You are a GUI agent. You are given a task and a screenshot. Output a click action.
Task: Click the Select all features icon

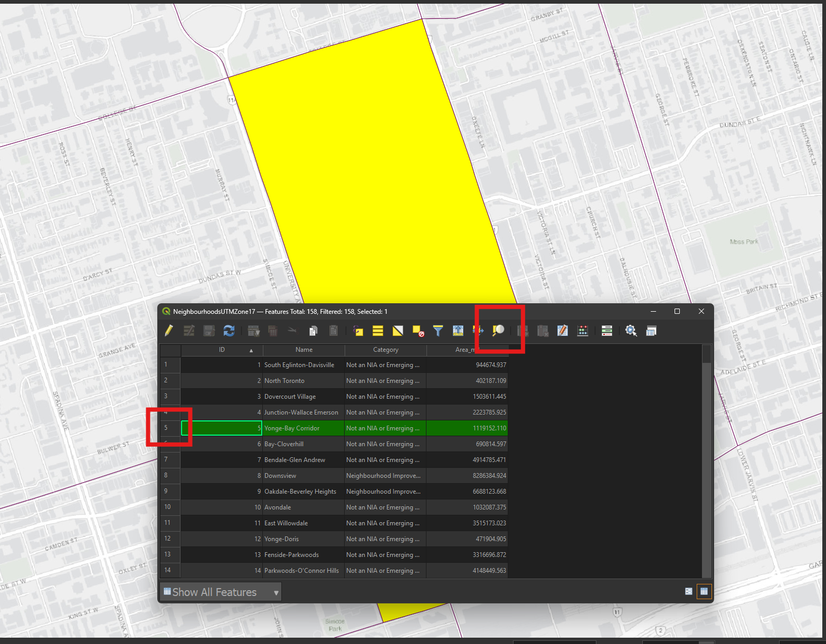tap(378, 331)
